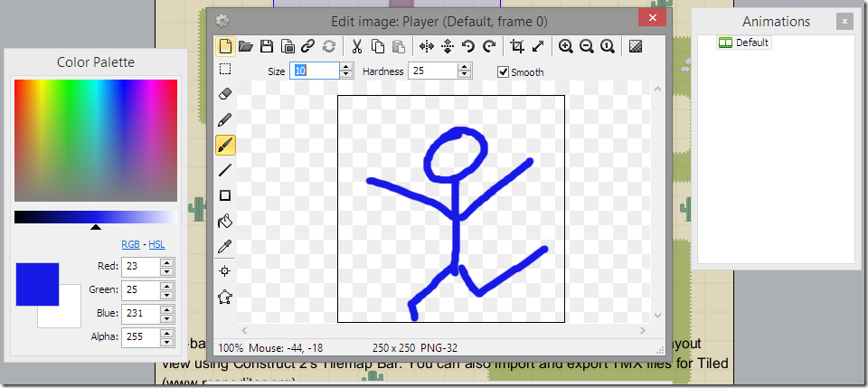Increase brush Size with up arrow
868x388 pixels.
[x=346, y=67]
